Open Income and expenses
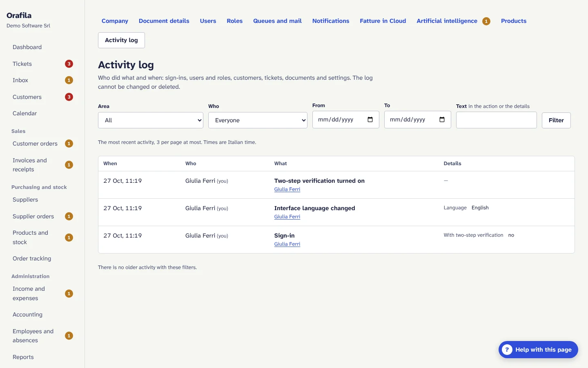 29,294
